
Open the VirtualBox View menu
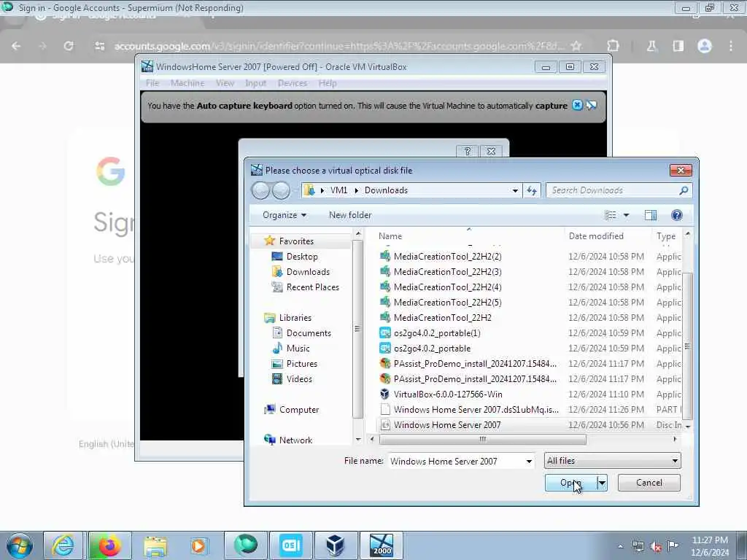coord(225,83)
